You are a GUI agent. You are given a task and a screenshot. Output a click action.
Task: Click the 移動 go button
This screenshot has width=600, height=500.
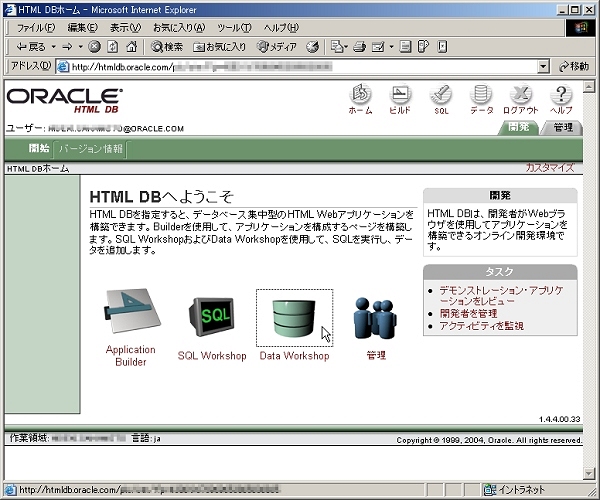573,67
